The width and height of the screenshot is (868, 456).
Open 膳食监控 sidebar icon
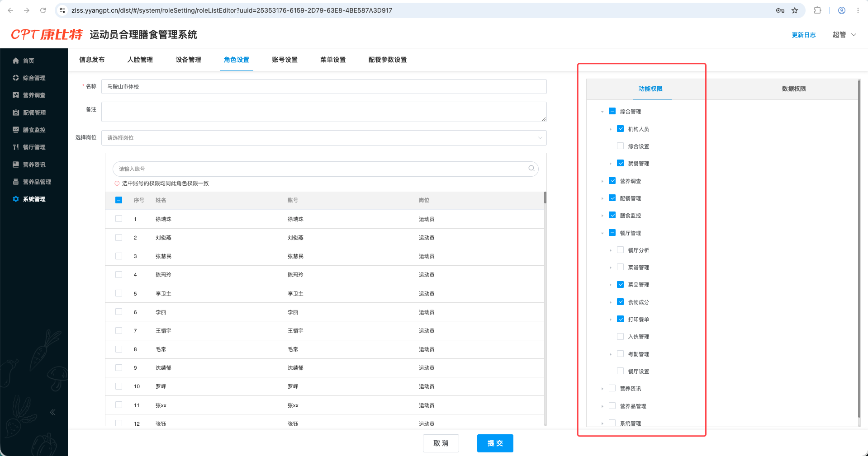pyautogui.click(x=16, y=130)
